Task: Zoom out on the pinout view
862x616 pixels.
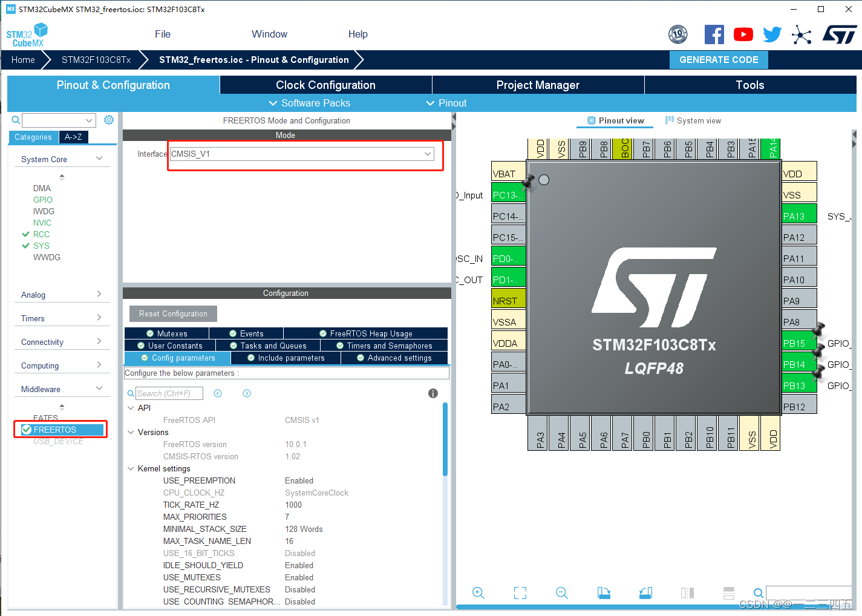Action: [x=562, y=593]
